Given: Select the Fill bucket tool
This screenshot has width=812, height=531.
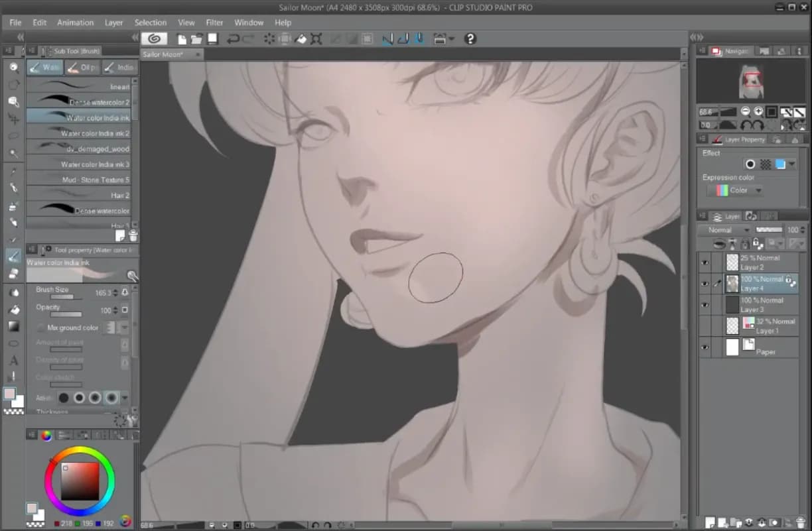Looking at the screenshot, I should [13, 309].
